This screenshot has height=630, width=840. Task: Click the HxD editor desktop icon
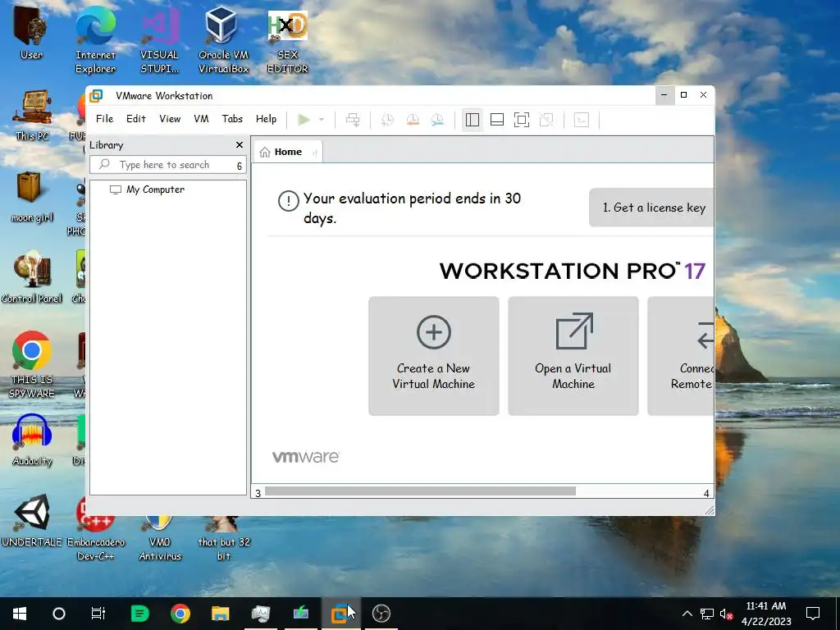[x=288, y=40]
